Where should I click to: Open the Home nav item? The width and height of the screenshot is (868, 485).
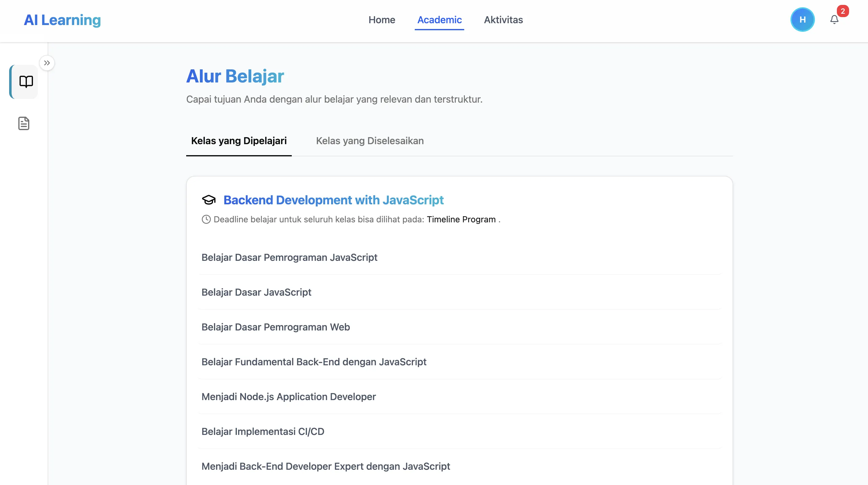click(x=382, y=20)
